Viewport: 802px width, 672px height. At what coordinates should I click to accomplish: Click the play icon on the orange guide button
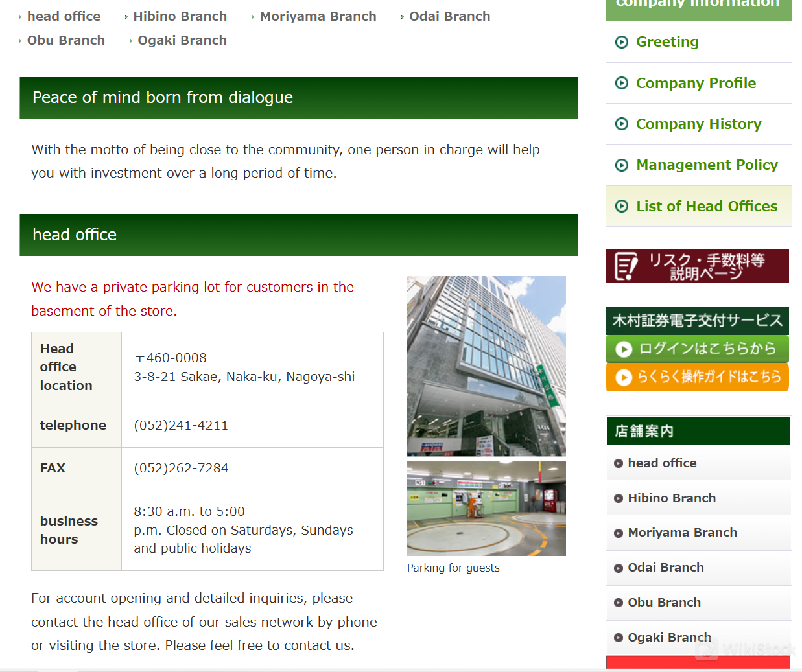pos(623,377)
